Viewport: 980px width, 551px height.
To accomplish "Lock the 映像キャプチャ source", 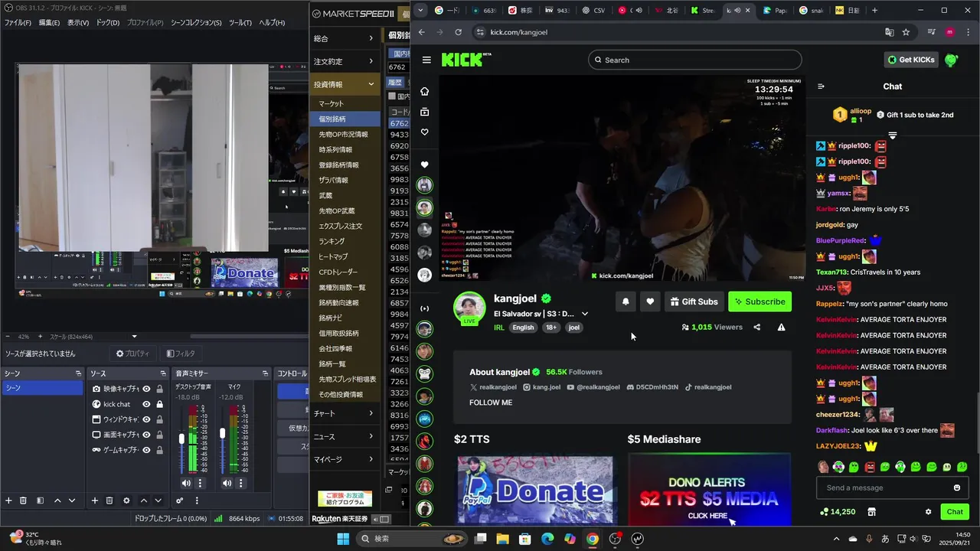I will [159, 389].
